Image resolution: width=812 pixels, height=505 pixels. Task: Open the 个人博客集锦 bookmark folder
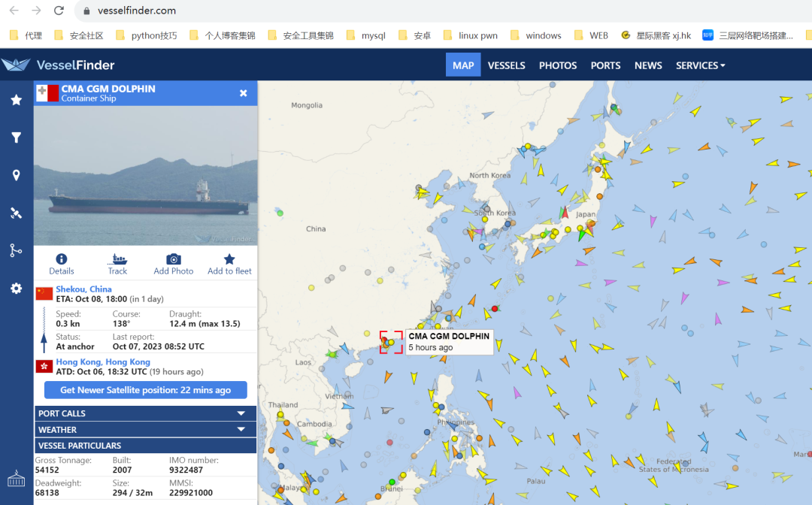point(223,35)
